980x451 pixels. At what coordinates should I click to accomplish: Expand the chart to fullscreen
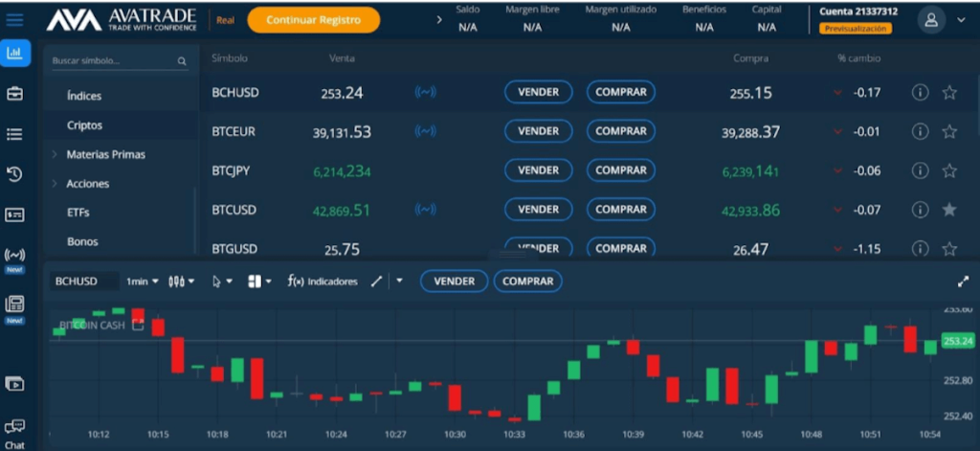point(962,282)
